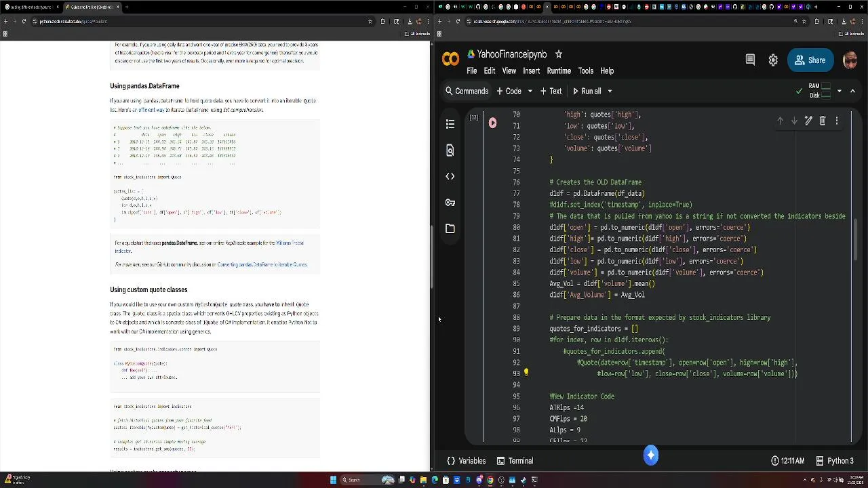
Task: Open the Commands palette search
Action: (467, 91)
